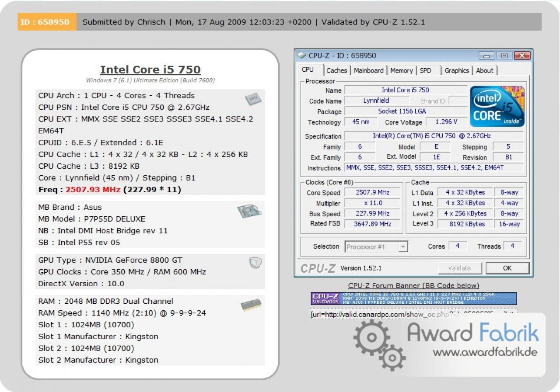Click the Name field Intel Core i5 750

pos(406,90)
